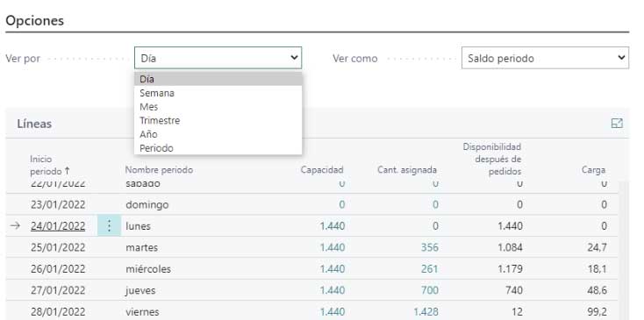The height and width of the screenshot is (320, 644).
Task: Open assigned quantity 261 for miércoles
Action: (x=430, y=269)
